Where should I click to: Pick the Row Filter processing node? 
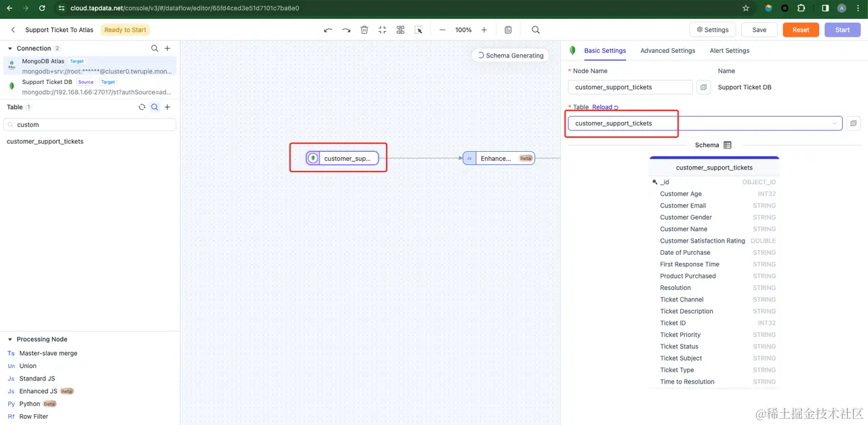33,416
